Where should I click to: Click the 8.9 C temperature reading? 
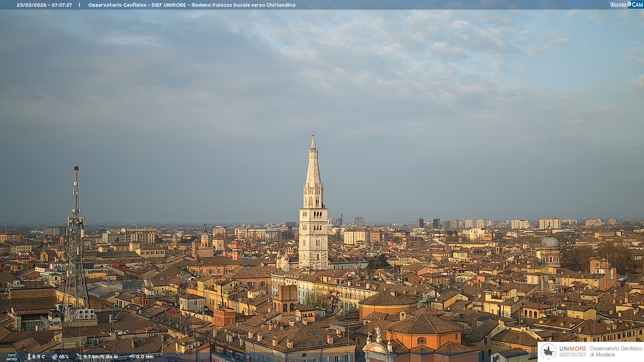(x=39, y=357)
